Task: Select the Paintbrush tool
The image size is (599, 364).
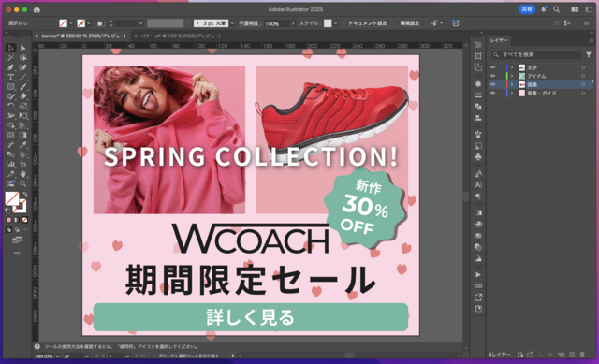Action: point(22,87)
